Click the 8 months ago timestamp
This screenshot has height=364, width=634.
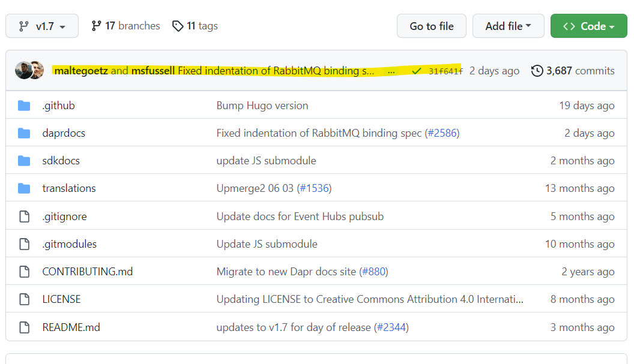[582, 299]
